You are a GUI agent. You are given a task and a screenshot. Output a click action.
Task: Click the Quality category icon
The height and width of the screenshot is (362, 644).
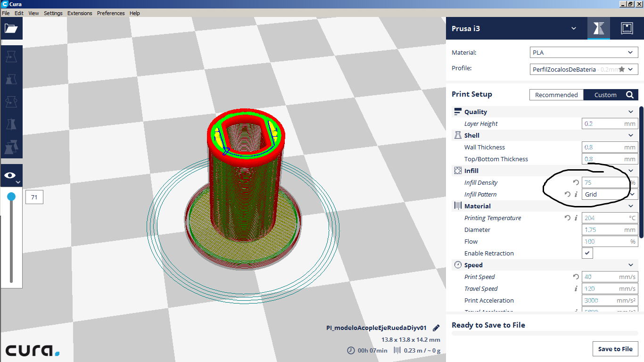pyautogui.click(x=457, y=112)
